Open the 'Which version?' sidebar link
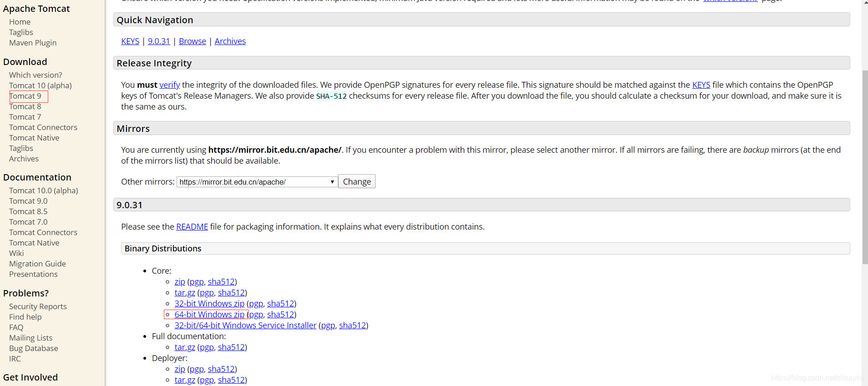 36,75
